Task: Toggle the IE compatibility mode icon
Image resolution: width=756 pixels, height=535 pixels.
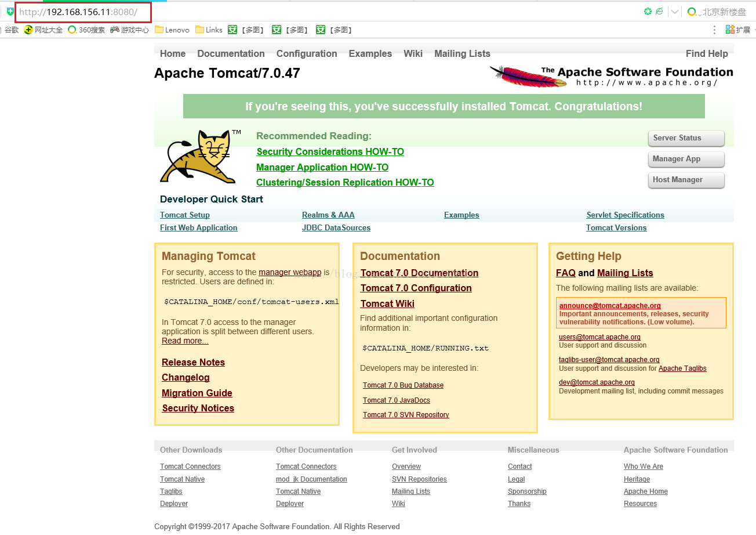Action: coord(659,12)
